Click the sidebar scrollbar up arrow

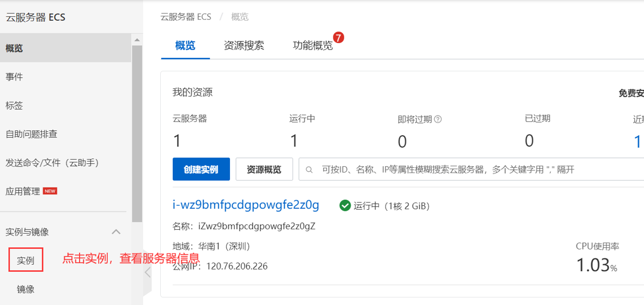pyautogui.click(x=137, y=40)
